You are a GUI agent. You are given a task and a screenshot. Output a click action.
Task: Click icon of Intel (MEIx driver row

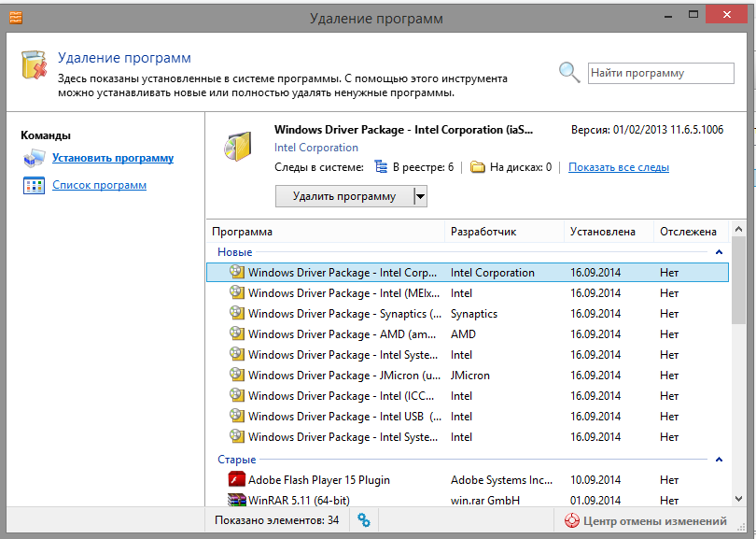[237, 292]
